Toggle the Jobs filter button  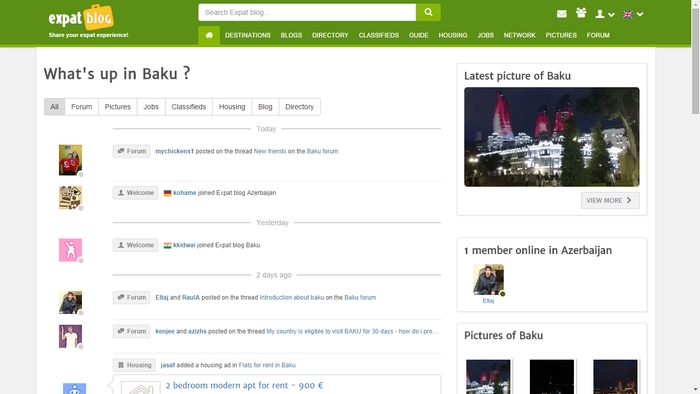(151, 107)
